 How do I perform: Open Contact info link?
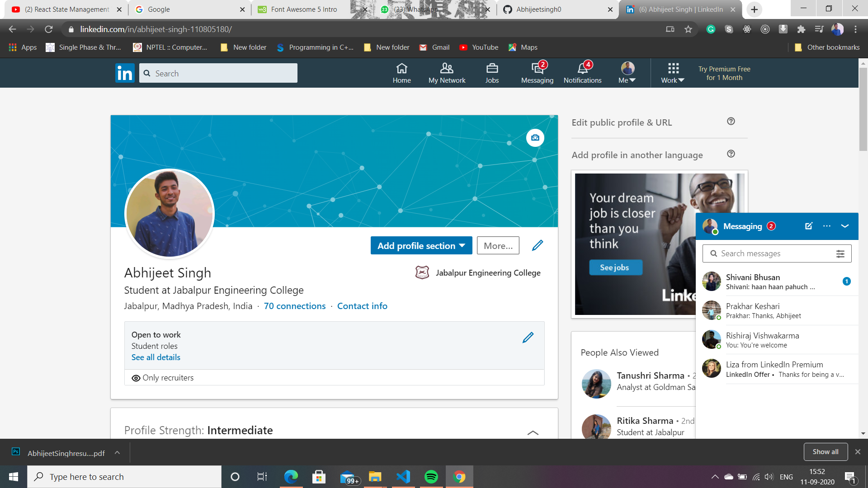tap(362, 306)
